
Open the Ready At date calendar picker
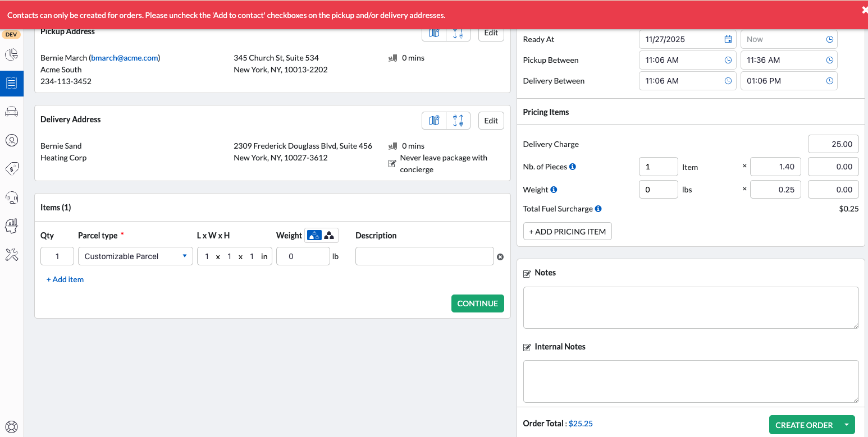click(728, 39)
